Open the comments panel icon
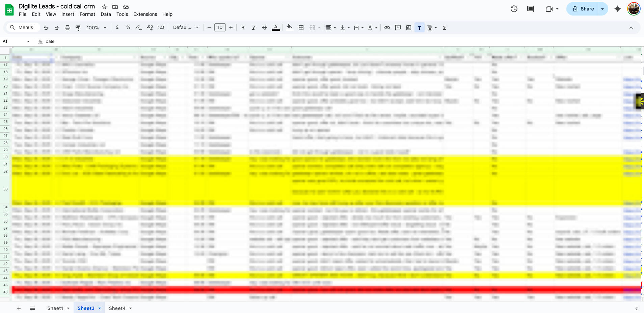The image size is (644, 313). point(531,9)
